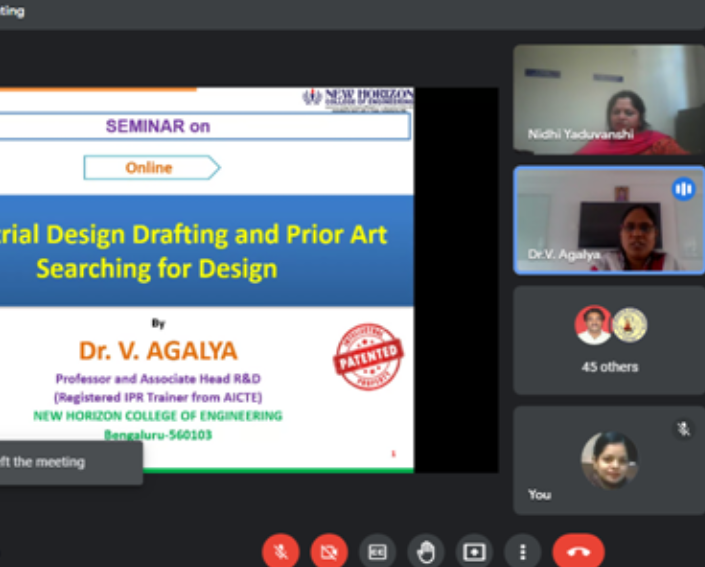705x567 pixels.
Task: Leave the call with red hang-up button
Action: (578, 551)
